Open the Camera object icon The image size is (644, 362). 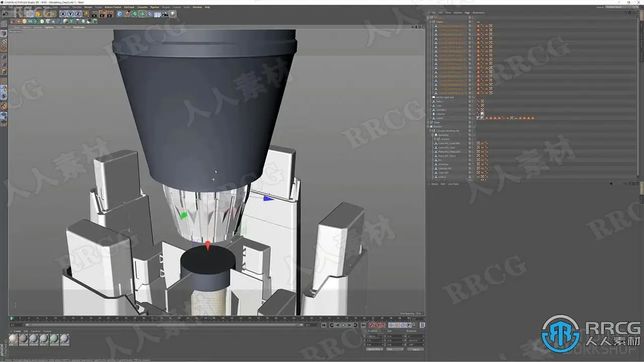(165, 14)
